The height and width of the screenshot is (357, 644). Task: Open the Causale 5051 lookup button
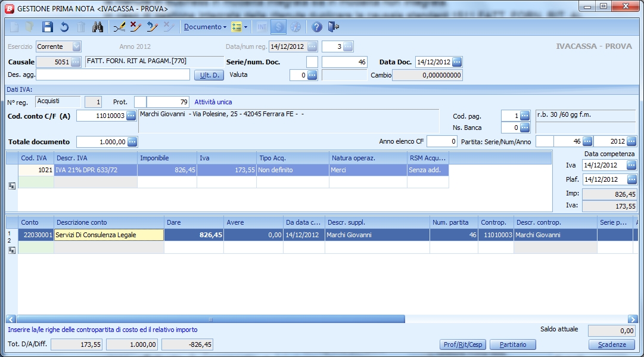tap(76, 62)
